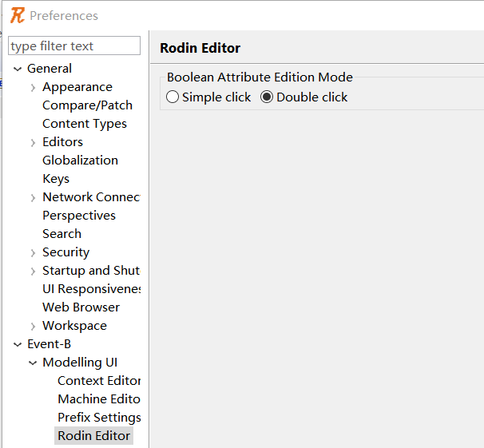Select the Event-B category
This screenshot has height=448, width=484.
49,343
